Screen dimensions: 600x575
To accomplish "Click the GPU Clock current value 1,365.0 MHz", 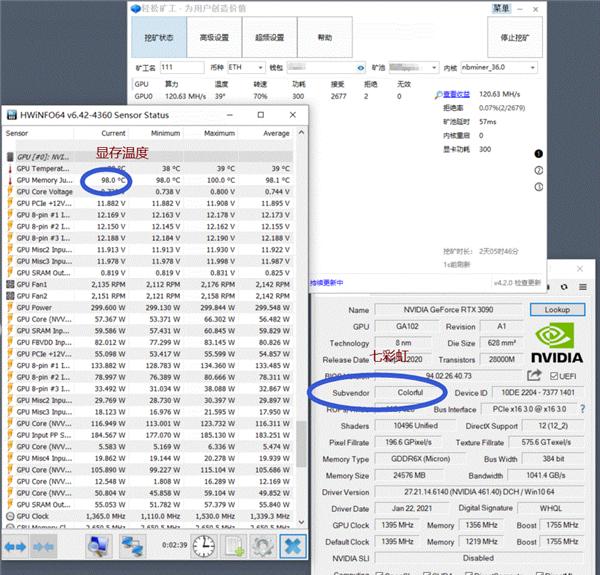I will 106,516.
